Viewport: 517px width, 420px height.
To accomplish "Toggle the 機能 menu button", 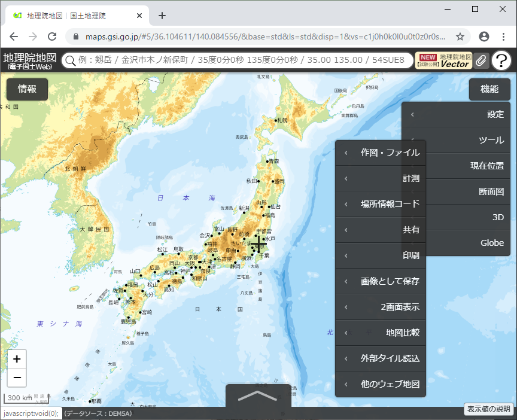I will [489, 89].
